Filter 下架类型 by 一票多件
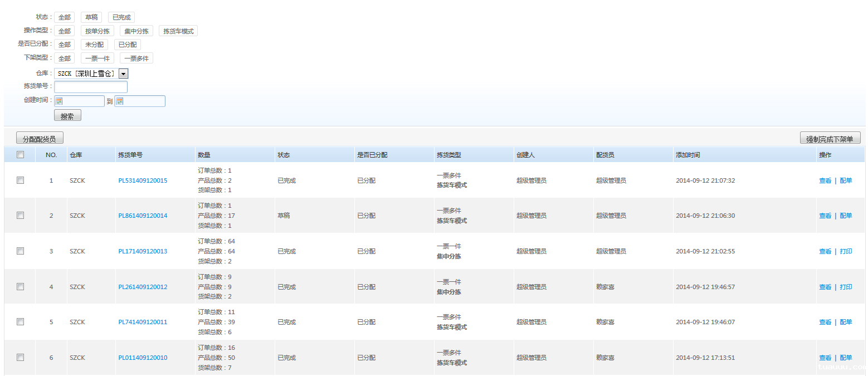 coord(136,57)
